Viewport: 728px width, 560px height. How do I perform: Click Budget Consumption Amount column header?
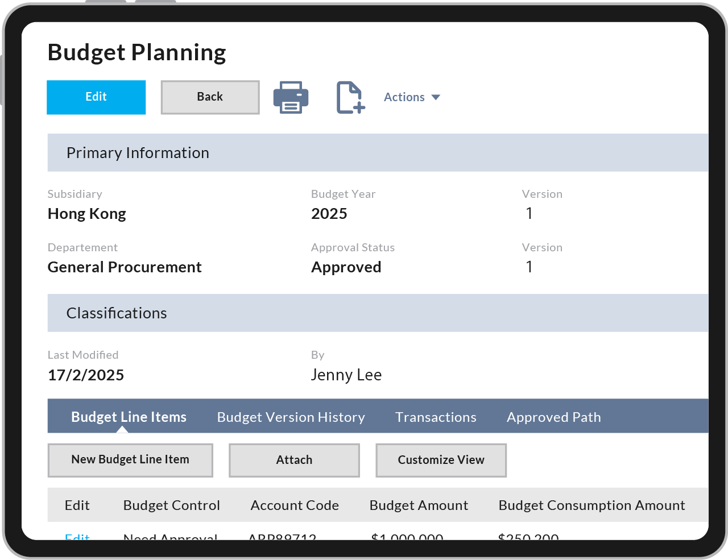click(x=591, y=505)
